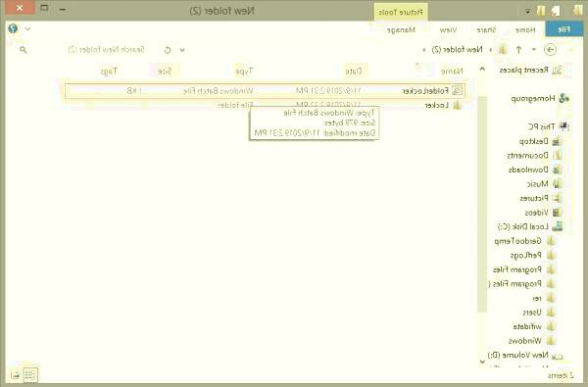This screenshot has height=387, width=588.
Task: Sort by the Name column header
Action: [452, 71]
